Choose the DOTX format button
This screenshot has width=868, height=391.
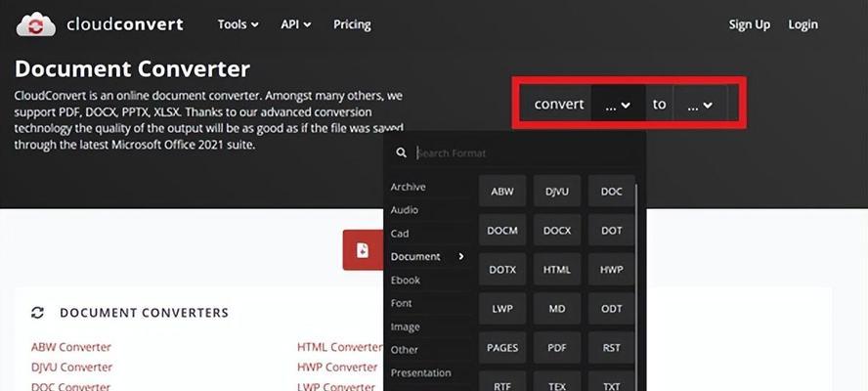(502, 270)
